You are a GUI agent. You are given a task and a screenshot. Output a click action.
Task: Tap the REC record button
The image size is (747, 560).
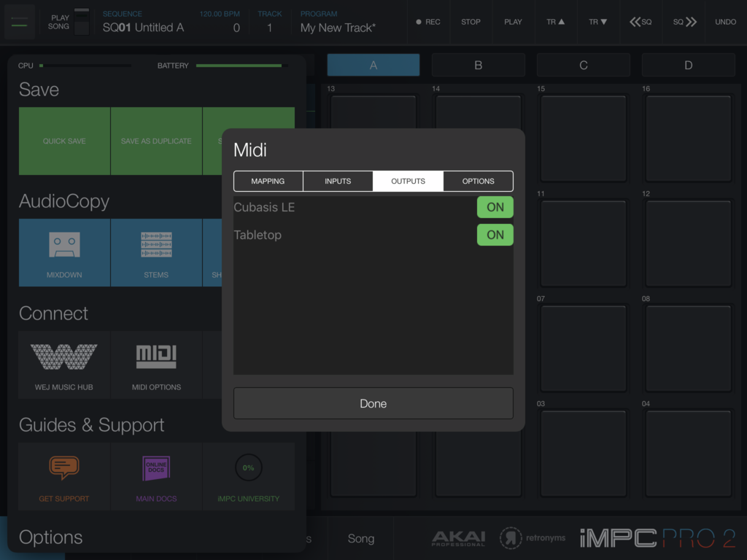(x=428, y=22)
